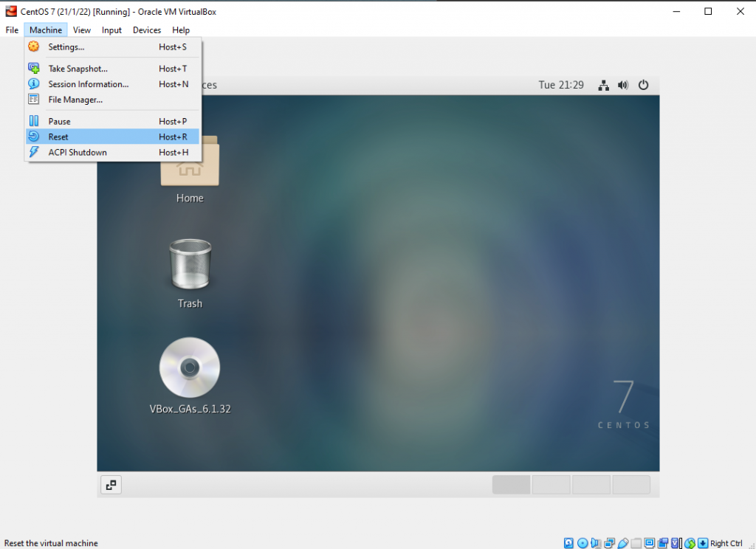Click the ACPI Shutdown lightning icon
This screenshot has height=549, width=756.
point(33,152)
